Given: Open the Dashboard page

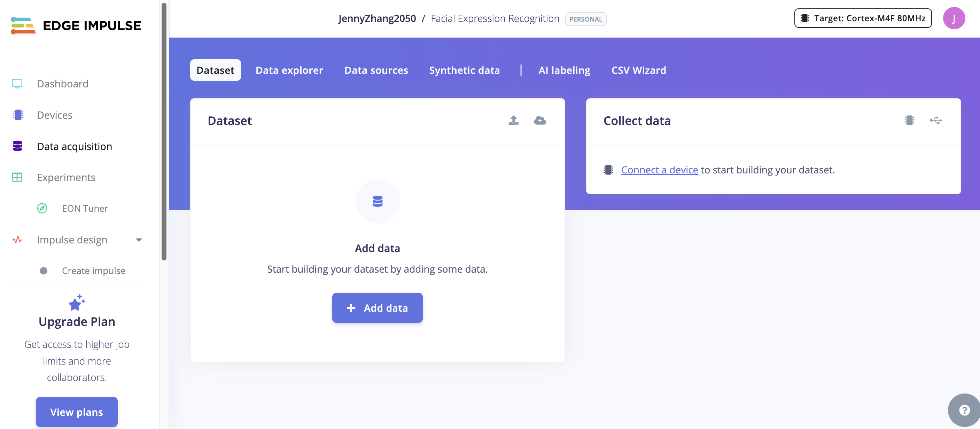Looking at the screenshot, I should [x=62, y=84].
